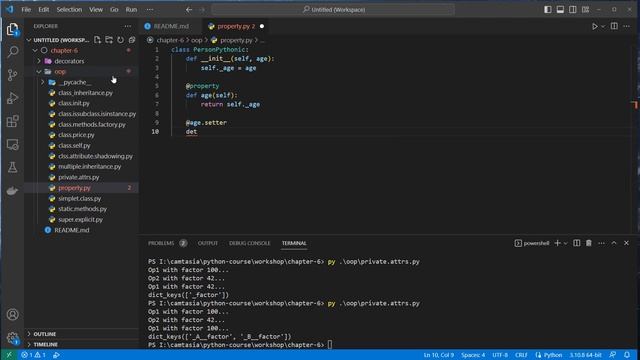Open the run button dropdown arrow
Viewport: 640px width, 360px height.
pyautogui.click(x=603, y=26)
